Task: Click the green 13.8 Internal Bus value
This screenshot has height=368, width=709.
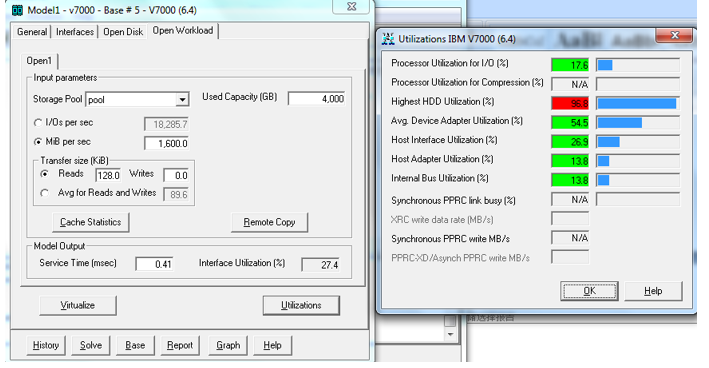Action: pyautogui.click(x=570, y=180)
